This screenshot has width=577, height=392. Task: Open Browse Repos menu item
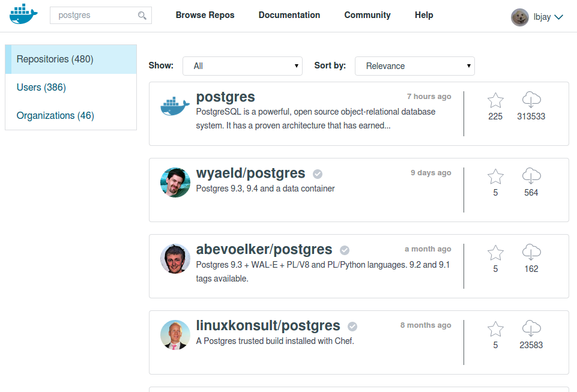pos(205,15)
